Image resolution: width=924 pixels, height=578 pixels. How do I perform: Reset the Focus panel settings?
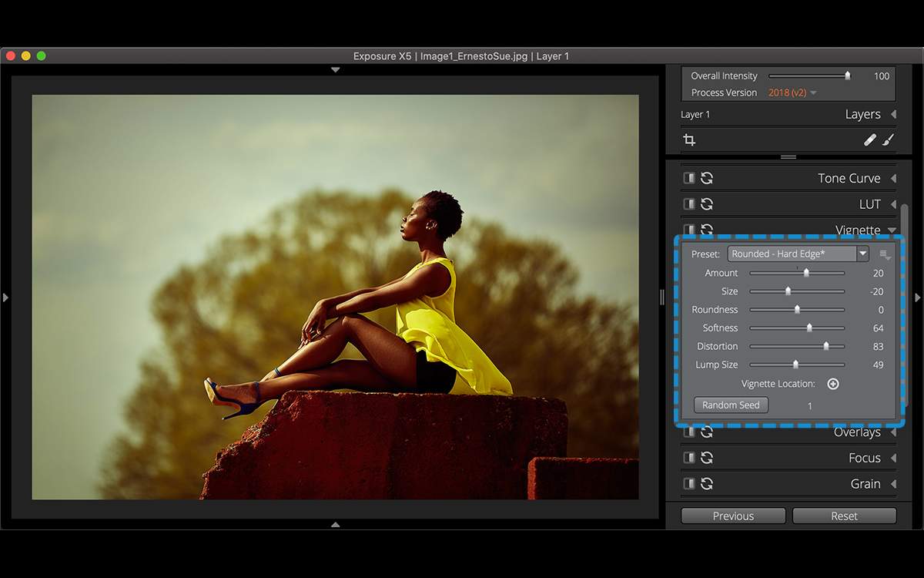tap(707, 458)
